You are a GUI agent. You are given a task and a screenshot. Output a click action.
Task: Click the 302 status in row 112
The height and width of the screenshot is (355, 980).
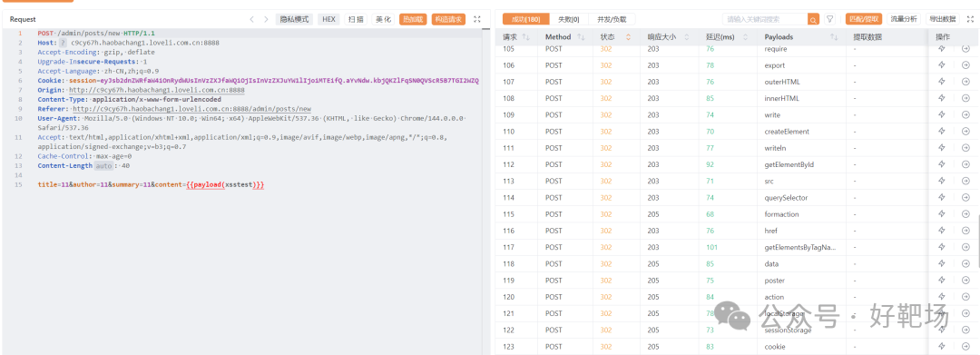click(x=606, y=164)
